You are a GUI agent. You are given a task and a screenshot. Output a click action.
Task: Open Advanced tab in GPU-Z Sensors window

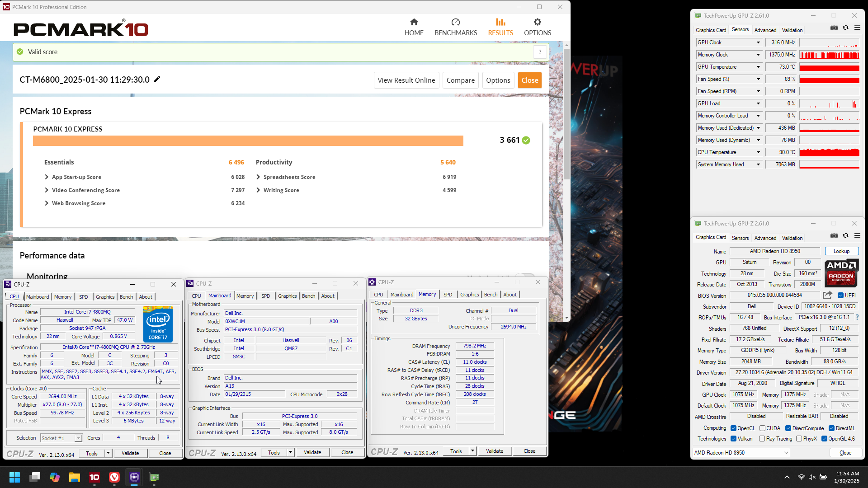[x=765, y=30]
